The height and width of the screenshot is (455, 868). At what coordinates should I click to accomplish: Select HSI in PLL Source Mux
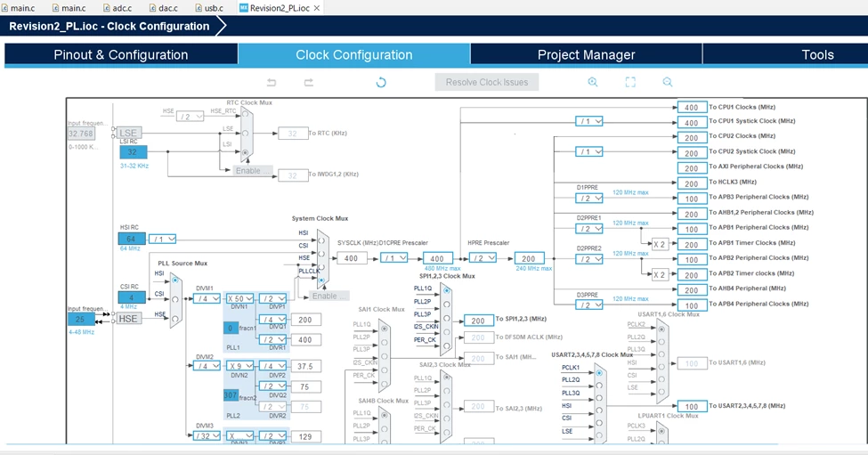point(174,280)
